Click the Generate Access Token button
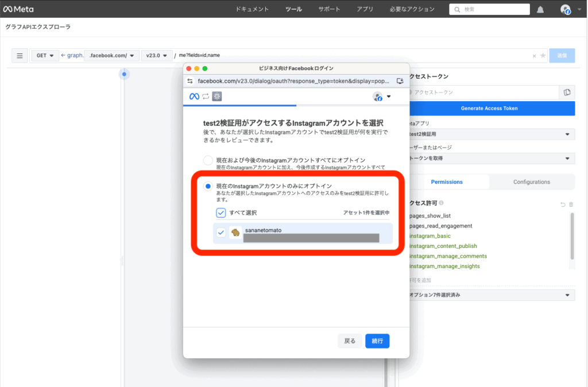 pos(492,109)
